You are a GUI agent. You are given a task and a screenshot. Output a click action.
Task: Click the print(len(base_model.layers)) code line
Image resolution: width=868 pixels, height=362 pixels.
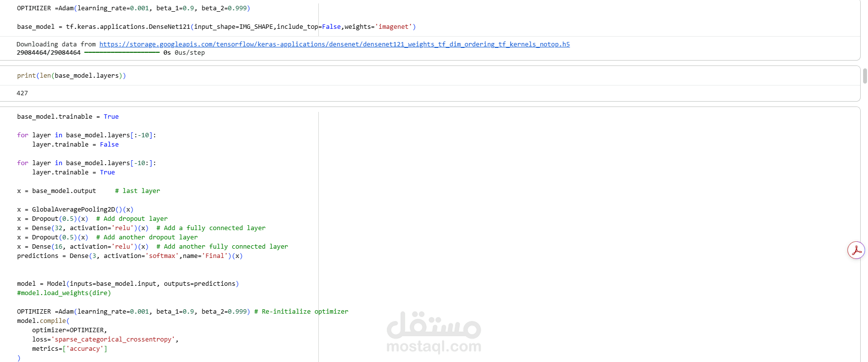click(71, 76)
